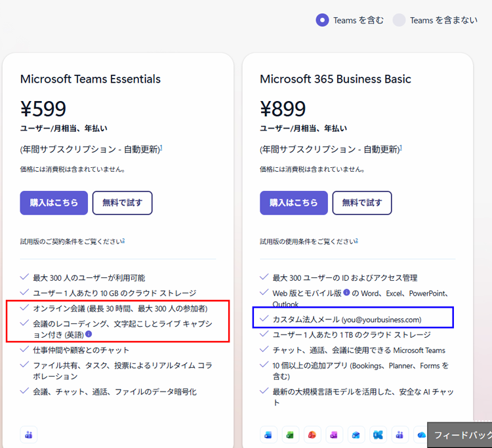Click ファイル共有、タスク、投票 feature

123,371
